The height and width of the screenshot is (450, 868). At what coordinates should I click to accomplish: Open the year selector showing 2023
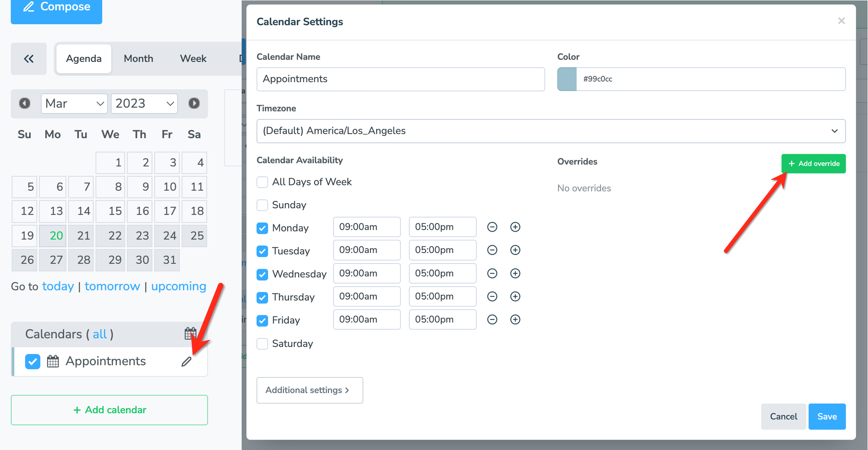(144, 103)
